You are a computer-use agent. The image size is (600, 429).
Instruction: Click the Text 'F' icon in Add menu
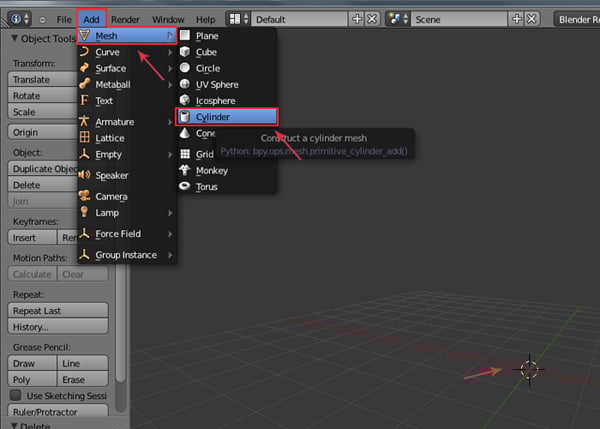[x=84, y=100]
